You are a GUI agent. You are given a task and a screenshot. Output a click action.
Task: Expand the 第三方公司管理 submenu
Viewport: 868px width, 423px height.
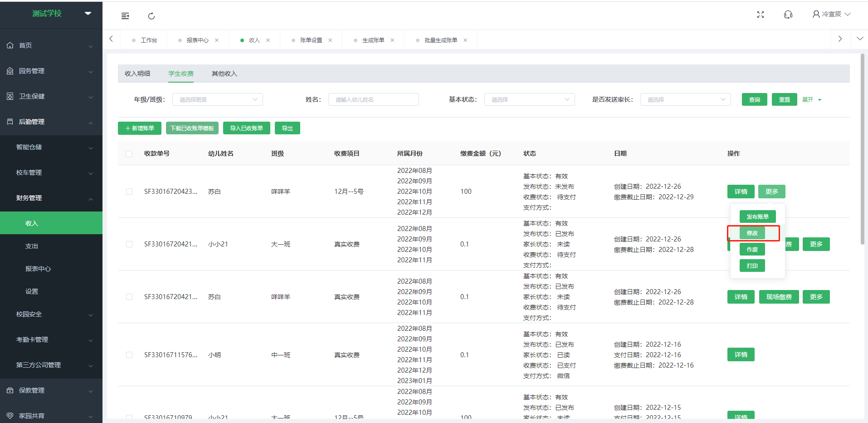51,365
